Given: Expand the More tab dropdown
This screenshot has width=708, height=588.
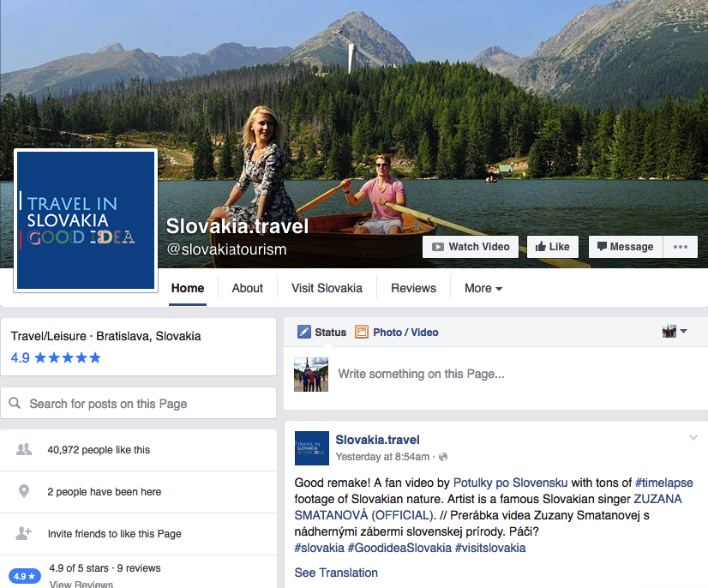Looking at the screenshot, I should pyautogui.click(x=483, y=288).
